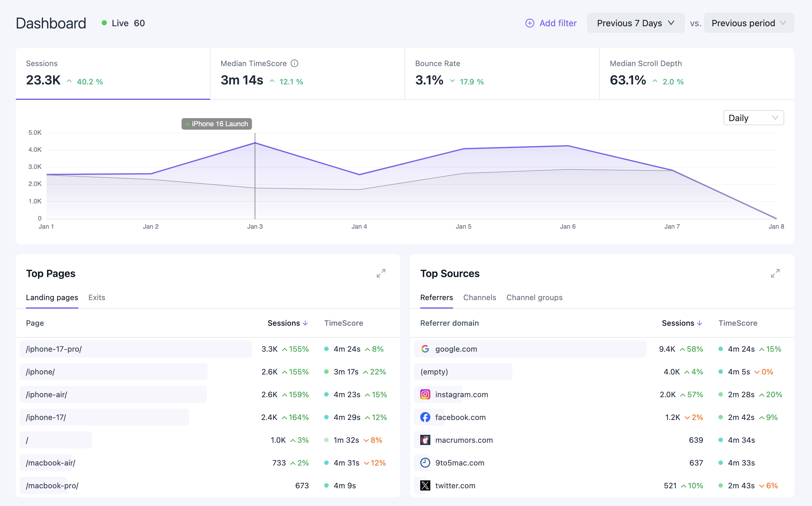
Task: Open the Previous 7 Days dropdown
Action: pos(635,23)
